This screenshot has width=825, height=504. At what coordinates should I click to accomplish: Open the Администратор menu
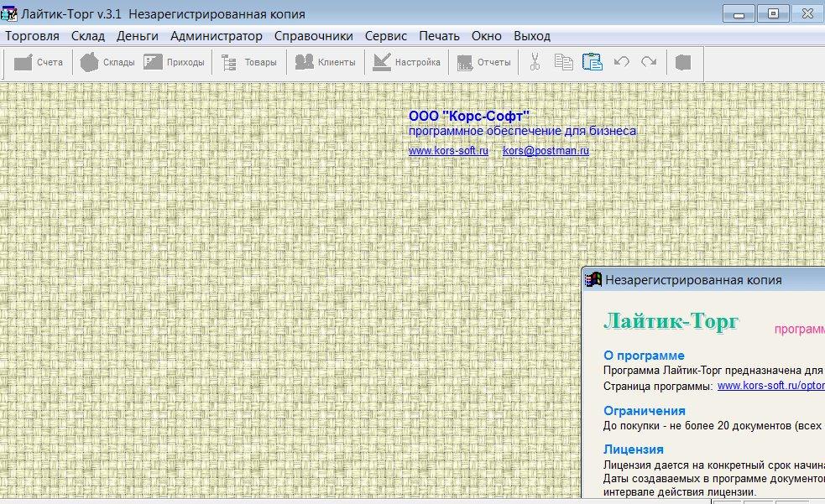[x=217, y=36]
